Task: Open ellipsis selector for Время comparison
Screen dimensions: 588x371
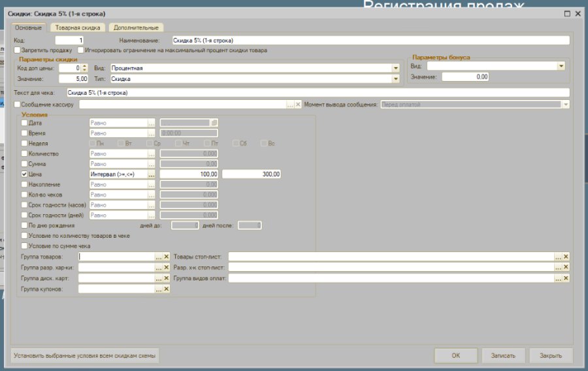Action: point(151,133)
